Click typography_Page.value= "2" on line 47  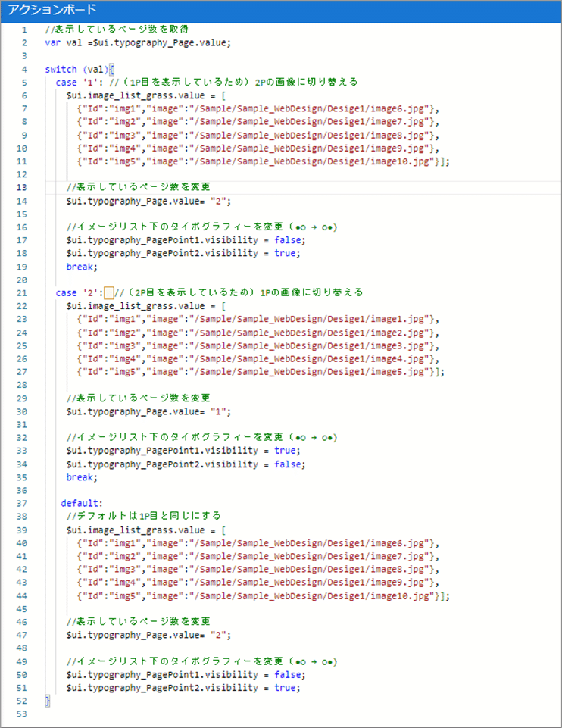[148, 635]
